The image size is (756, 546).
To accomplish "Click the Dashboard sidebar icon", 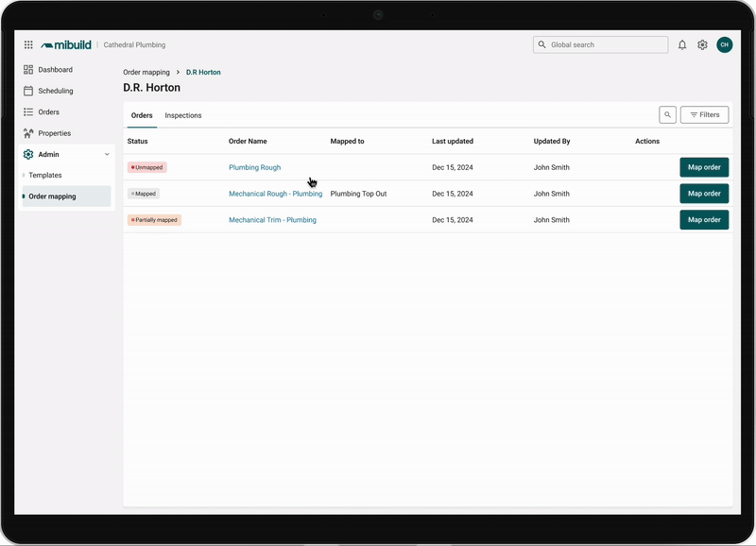I will (x=28, y=69).
